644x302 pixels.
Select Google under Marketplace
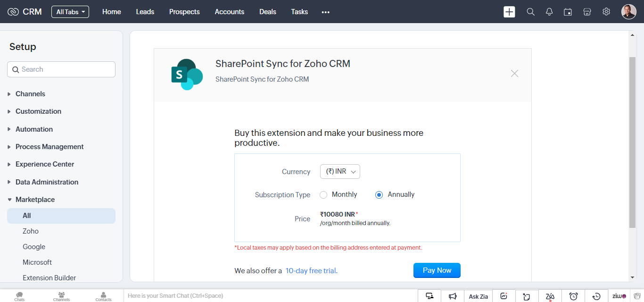(x=34, y=247)
